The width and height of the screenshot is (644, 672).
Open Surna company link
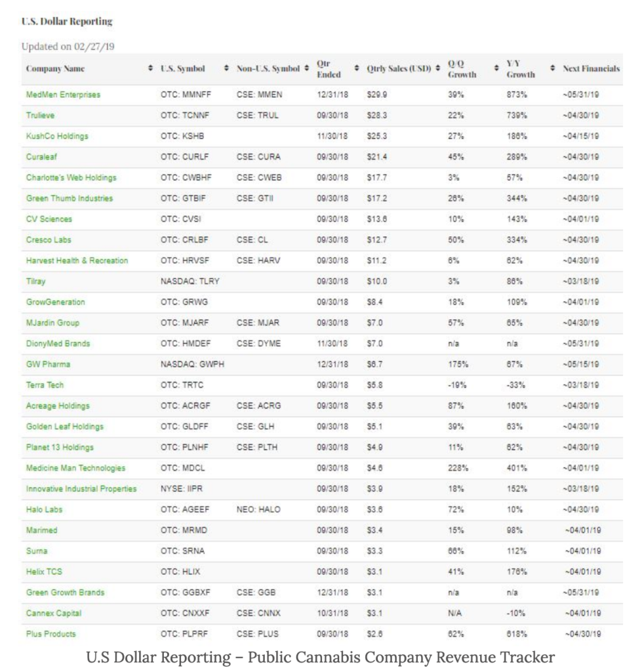pyautogui.click(x=36, y=551)
